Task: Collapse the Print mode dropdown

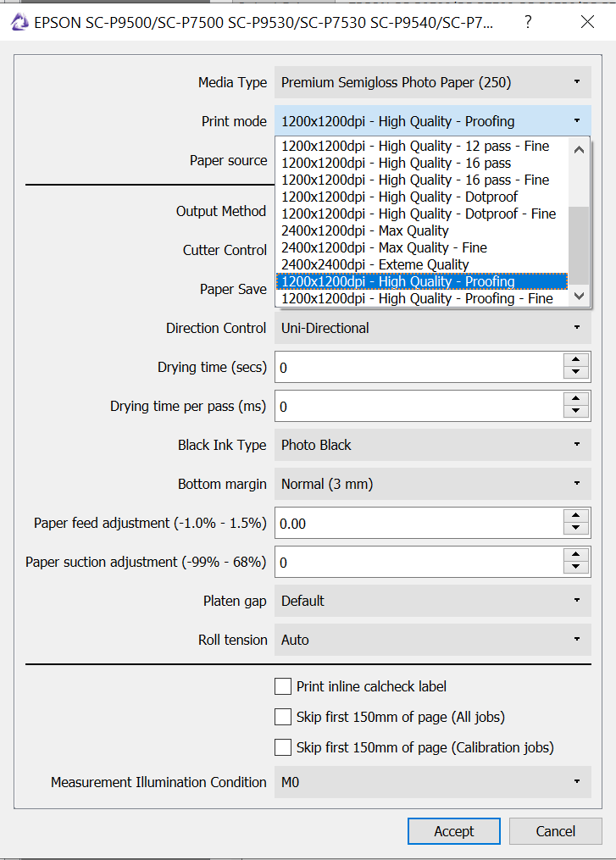Action: (433, 121)
